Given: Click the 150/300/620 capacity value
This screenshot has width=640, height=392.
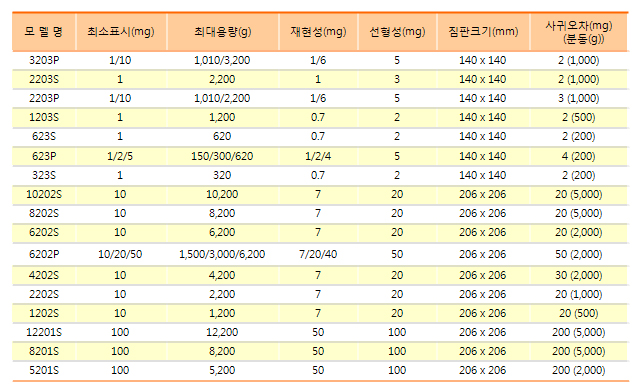Looking at the screenshot, I should point(222,156).
